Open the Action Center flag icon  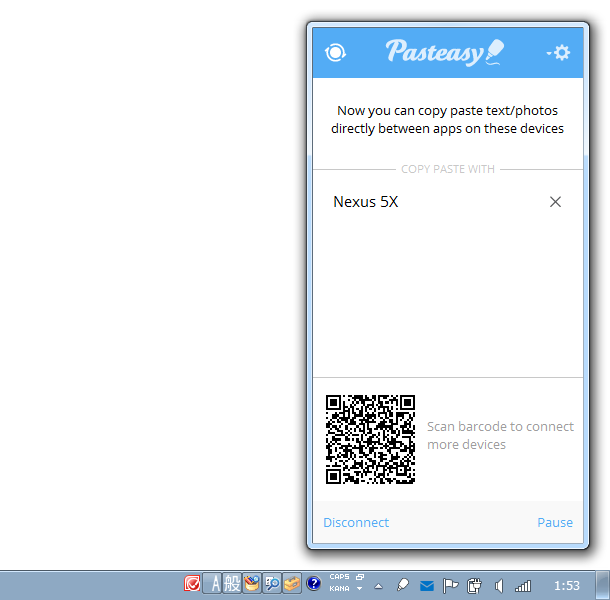tap(450, 586)
